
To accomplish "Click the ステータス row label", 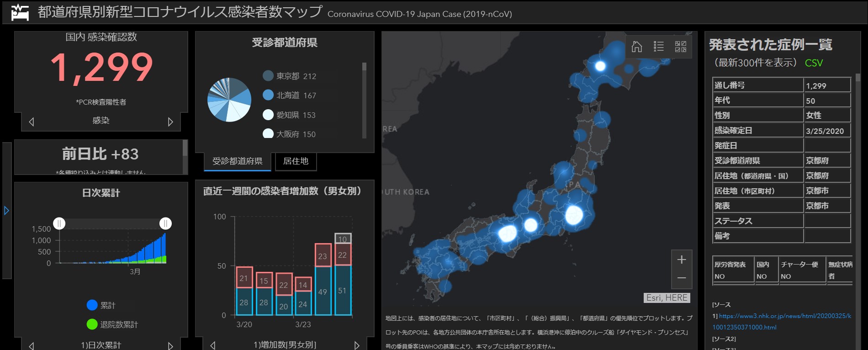I will (x=733, y=221).
